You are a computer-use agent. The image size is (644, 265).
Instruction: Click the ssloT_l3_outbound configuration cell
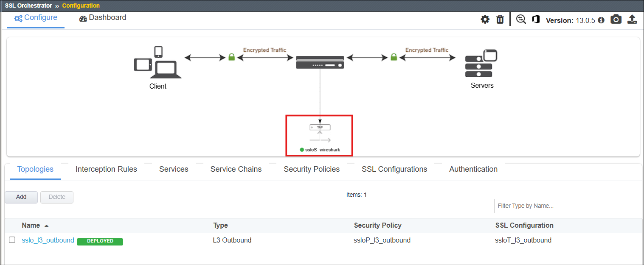pos(523,240)
